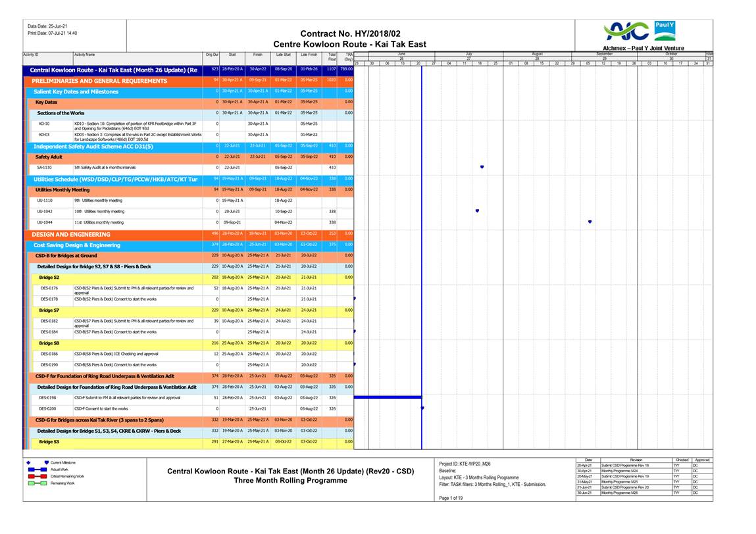Select the Bridge S7 group row
This screenshot has height=534, width=756.
tap(49, 310)
